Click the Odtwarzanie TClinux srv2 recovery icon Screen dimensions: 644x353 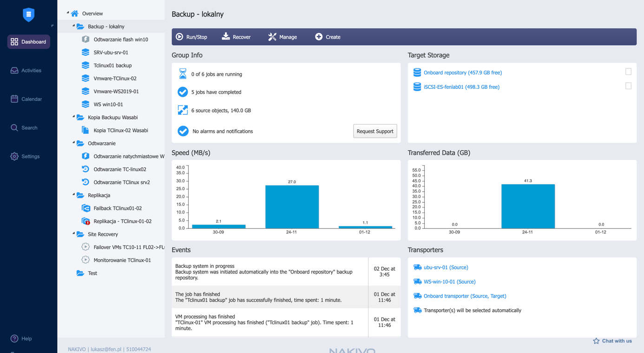85,182
